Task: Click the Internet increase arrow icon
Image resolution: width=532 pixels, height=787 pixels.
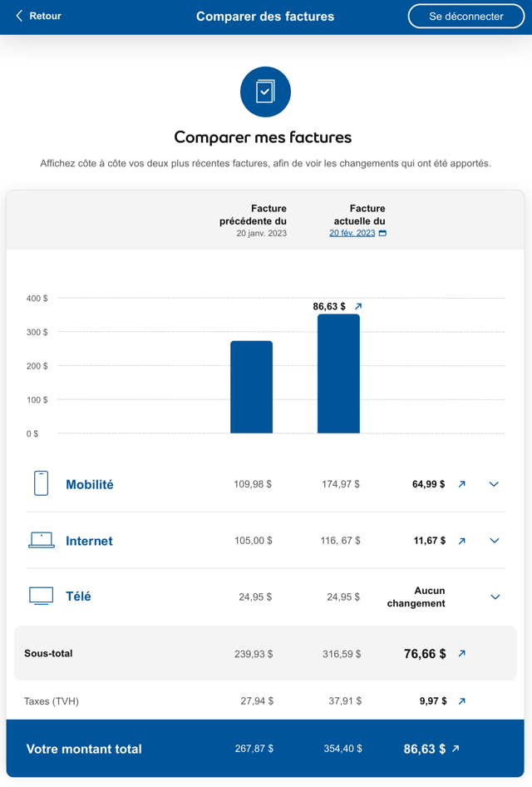Action: pos(462,541)
